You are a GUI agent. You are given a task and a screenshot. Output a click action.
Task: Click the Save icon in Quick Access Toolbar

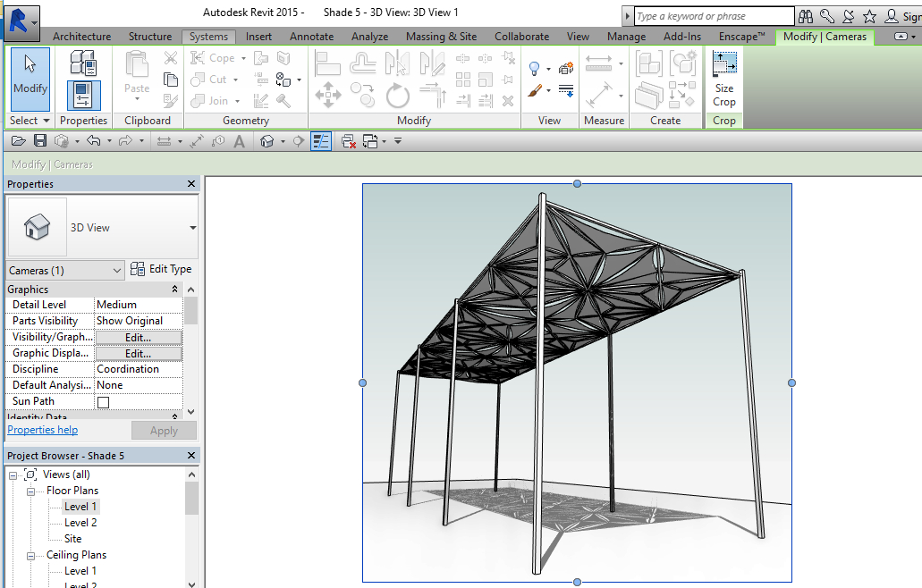40,140
